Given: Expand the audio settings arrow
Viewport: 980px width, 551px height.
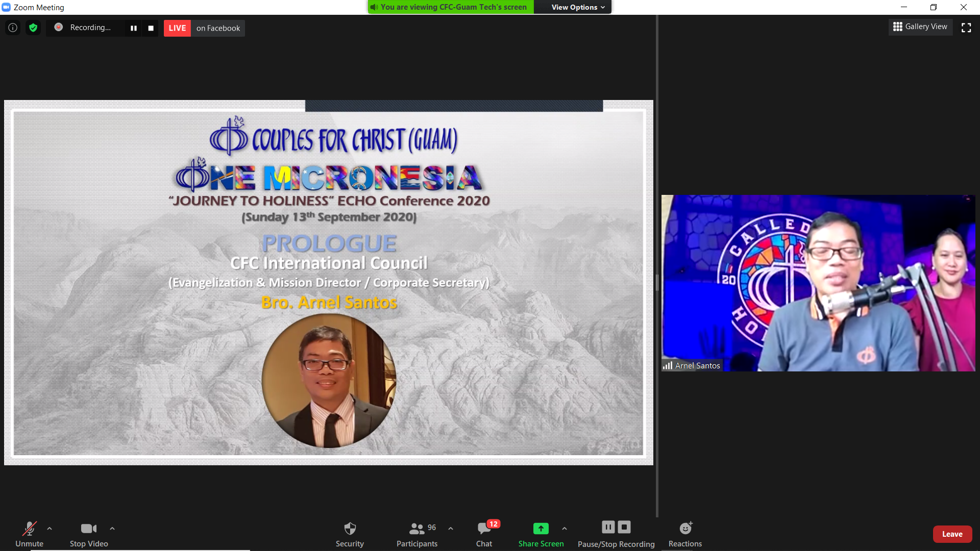Looking at the screenshot, I should (x=50, y=529).
